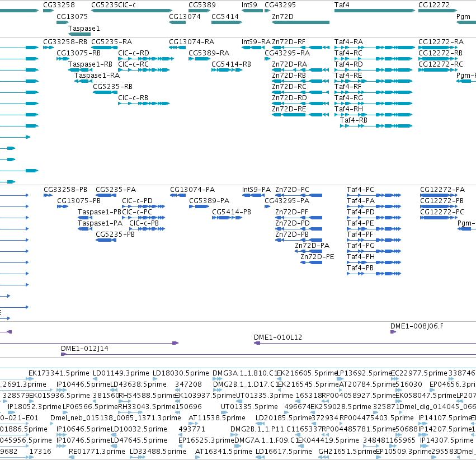
Task: Click the CG12272-RA transcript label
Action: [441, 41]
